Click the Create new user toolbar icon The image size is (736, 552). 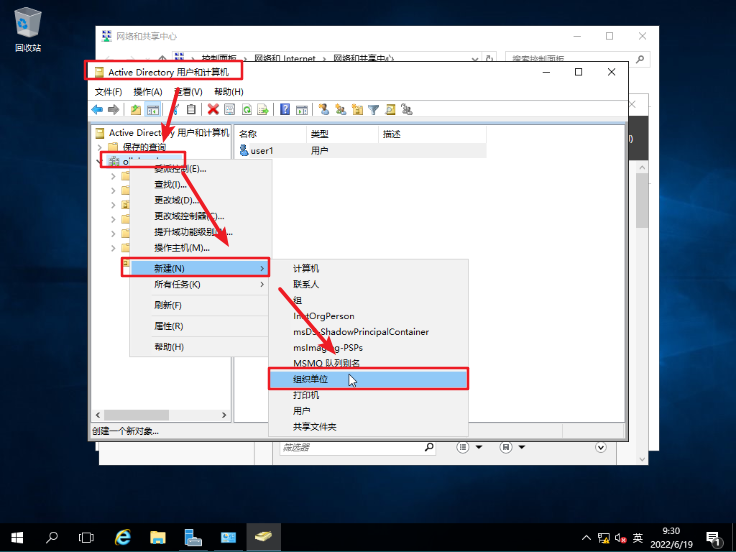pos(323,109)
